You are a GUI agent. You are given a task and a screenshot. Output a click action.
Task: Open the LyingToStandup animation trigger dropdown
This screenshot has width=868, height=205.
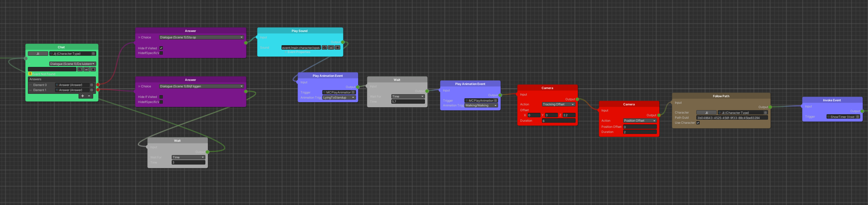339,98
